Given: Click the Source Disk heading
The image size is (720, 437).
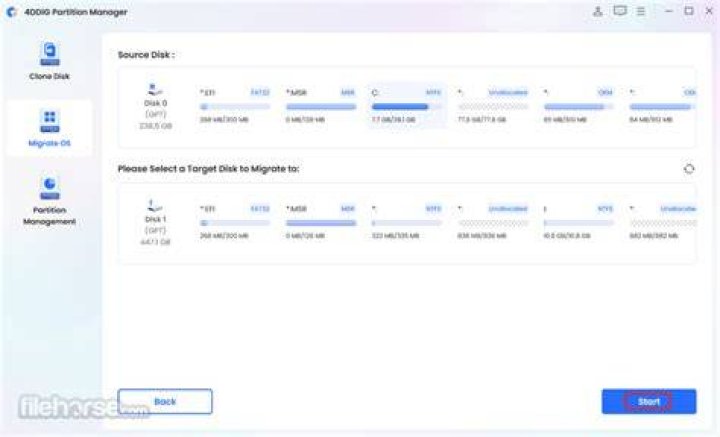Looking at the screenshot, I should [x=146, y=55].
